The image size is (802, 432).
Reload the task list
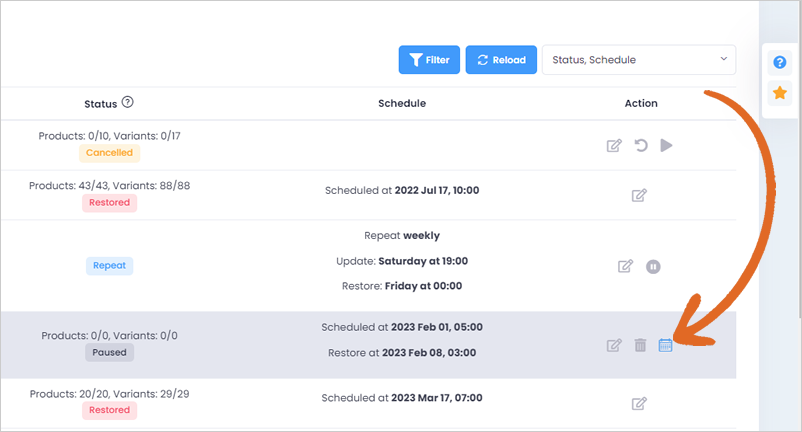point(501,60)
